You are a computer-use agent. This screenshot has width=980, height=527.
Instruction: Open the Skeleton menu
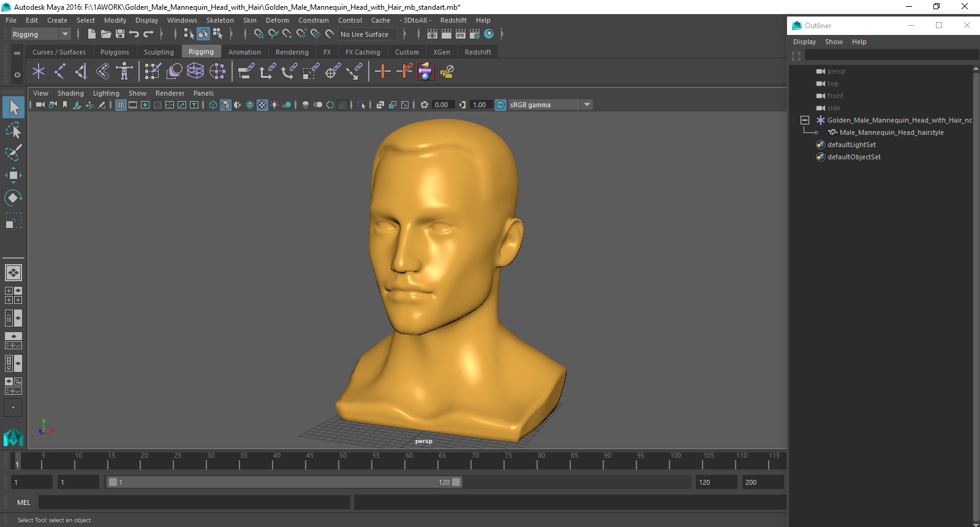point(220,20)
